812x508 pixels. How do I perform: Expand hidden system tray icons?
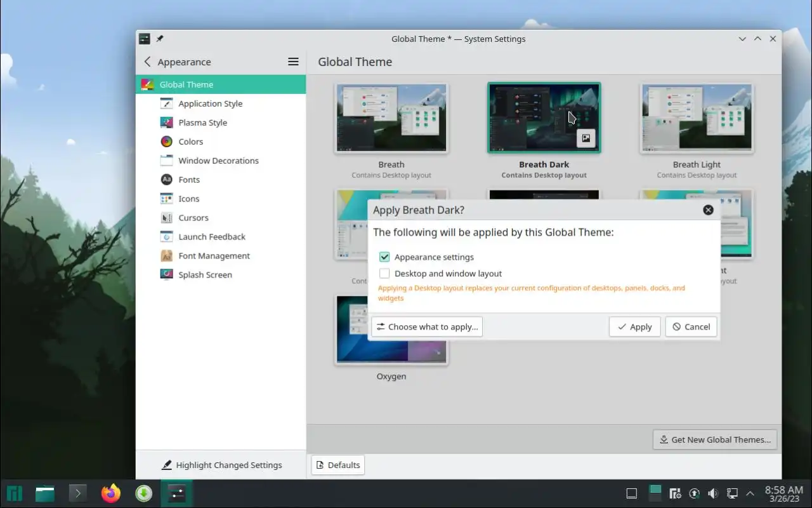click(750, 493)
